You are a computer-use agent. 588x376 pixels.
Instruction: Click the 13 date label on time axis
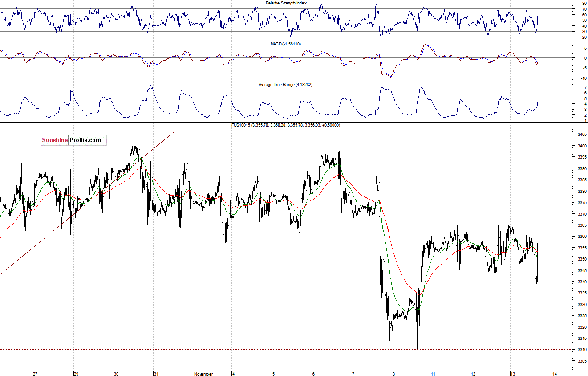pos(513,374)
